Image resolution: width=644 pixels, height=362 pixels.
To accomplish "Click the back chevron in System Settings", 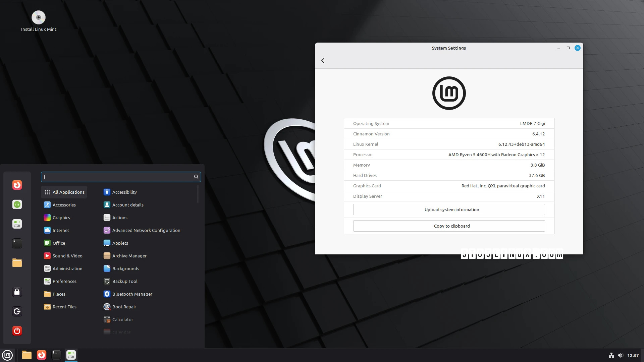I will [323, 61].
